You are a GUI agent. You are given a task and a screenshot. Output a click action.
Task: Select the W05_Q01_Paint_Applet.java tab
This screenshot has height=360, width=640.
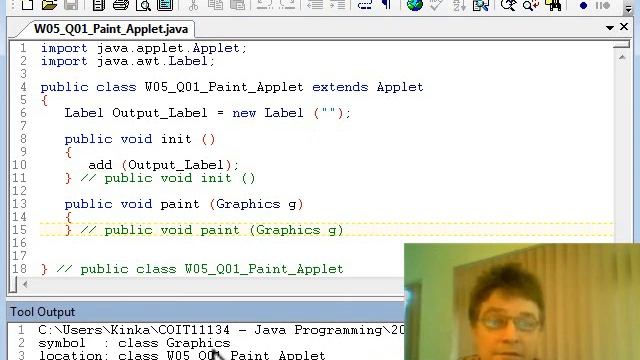[x=111, y=29]
